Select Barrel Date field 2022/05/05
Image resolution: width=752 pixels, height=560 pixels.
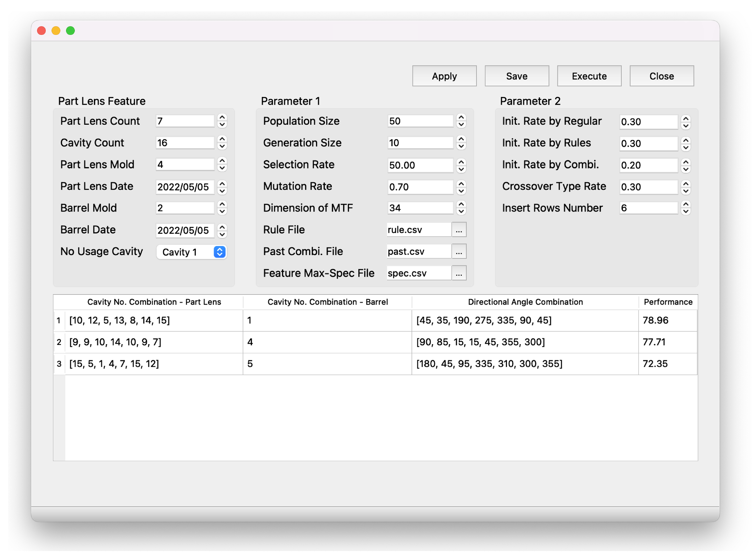tap(184, 230)
